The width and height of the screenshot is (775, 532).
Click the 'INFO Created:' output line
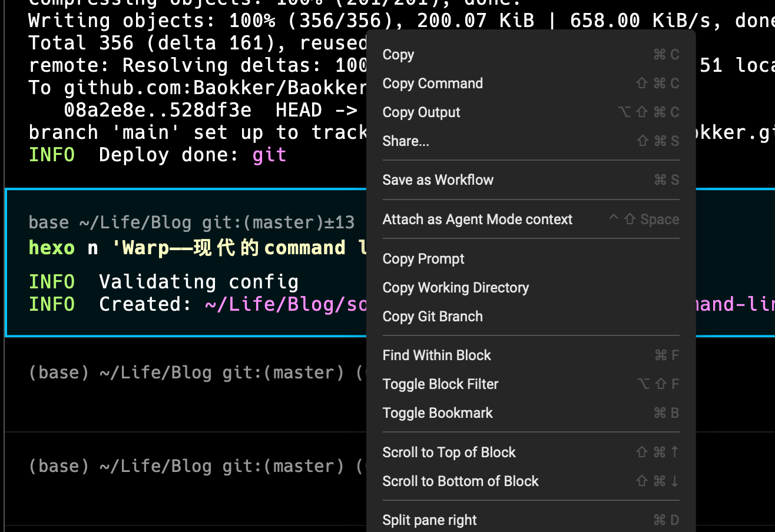[x=197, y=304]
